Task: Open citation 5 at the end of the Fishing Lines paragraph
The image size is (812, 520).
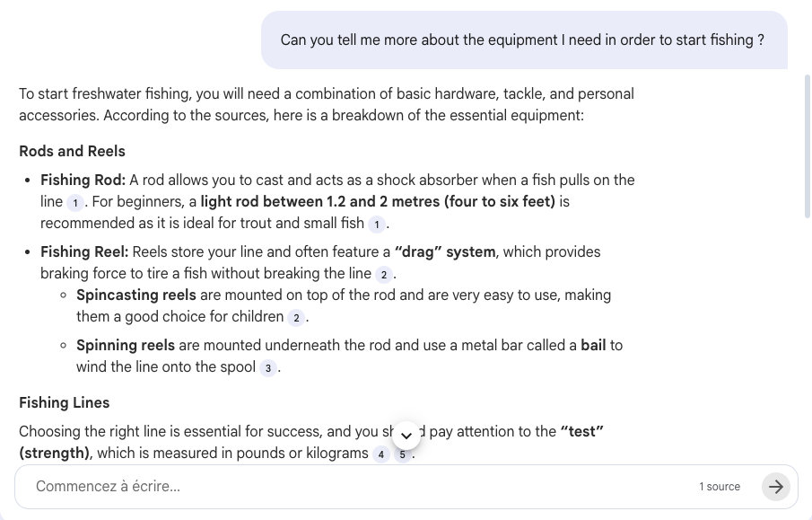Action: (x=401, y=454)
